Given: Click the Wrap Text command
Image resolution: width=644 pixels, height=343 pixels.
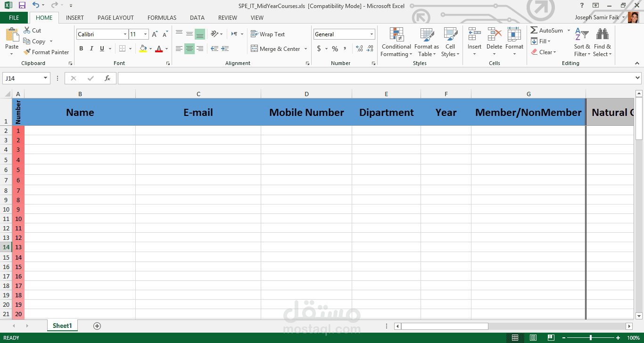Looking at the screenshot, I should pos(268,34).
